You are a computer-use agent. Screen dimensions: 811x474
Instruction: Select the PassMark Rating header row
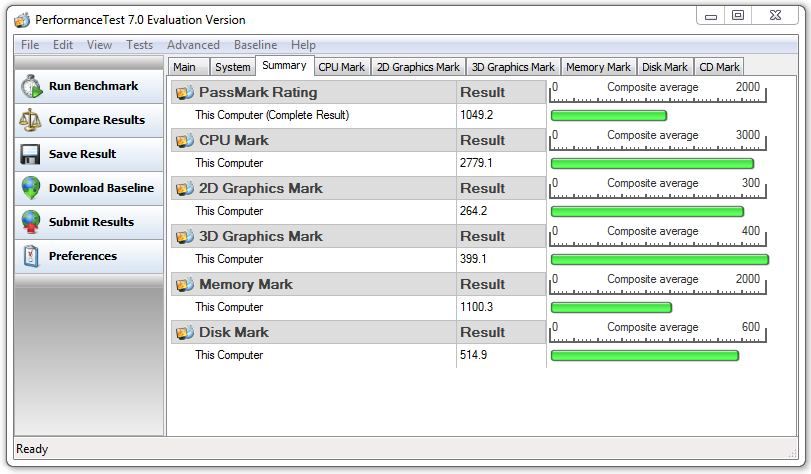pos(359,92)
